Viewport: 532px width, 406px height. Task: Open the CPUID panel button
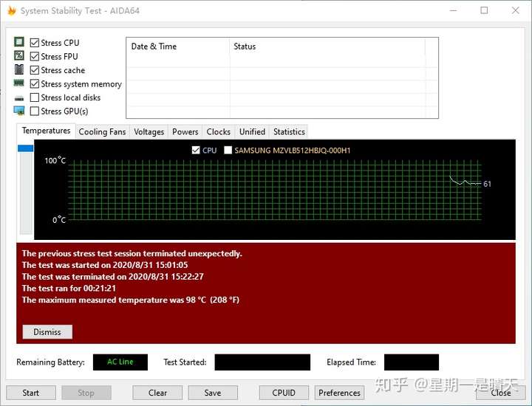pos(284,393)
